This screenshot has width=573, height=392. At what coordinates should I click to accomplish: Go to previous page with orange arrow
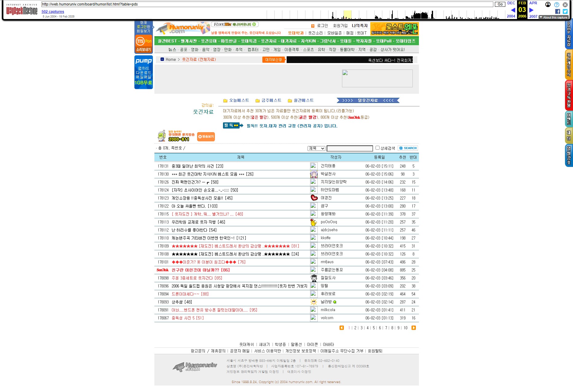pyautogui.click(x=342, y=328)
